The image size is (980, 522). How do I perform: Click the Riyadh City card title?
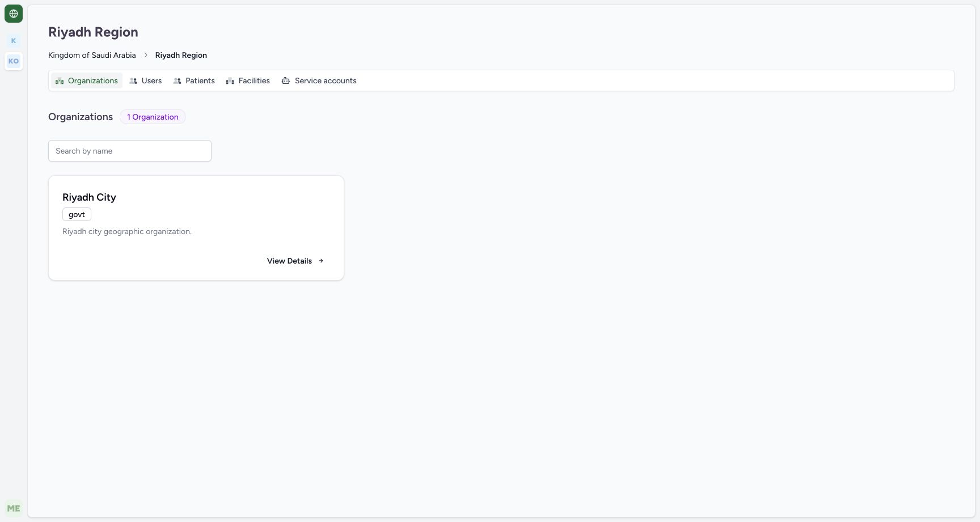[x=89, y=197]
